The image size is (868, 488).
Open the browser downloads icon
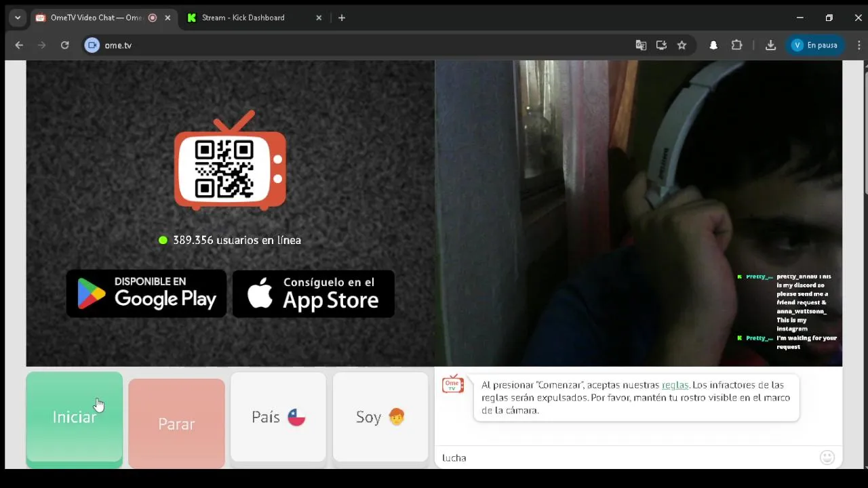(x=770, y=45)
